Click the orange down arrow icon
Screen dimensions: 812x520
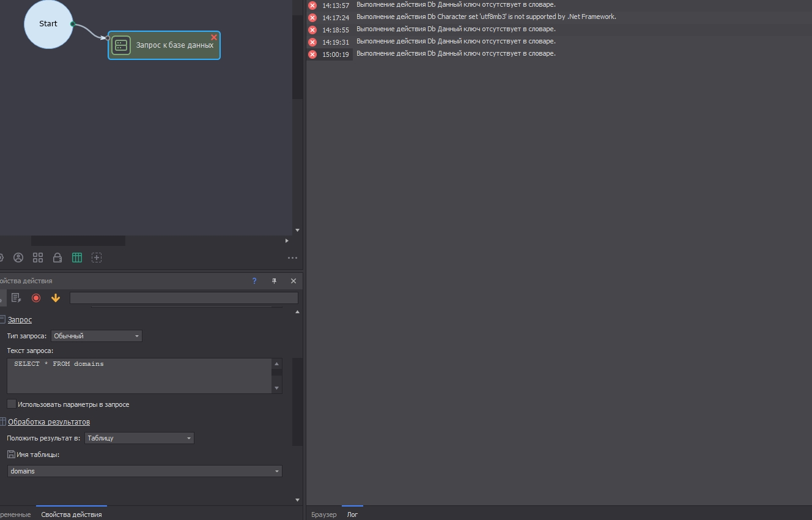tap(56, 298)
